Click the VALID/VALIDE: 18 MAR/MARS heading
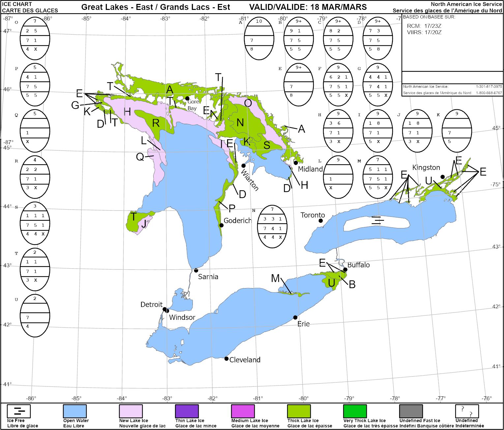Screen dimensions: 504x430 tap(308, 7)
